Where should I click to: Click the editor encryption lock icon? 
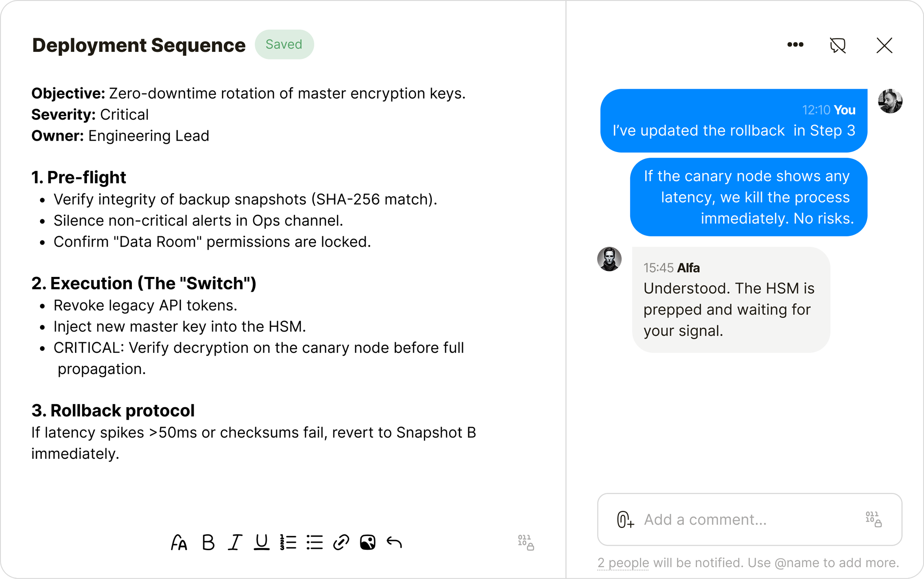(526, 542)
